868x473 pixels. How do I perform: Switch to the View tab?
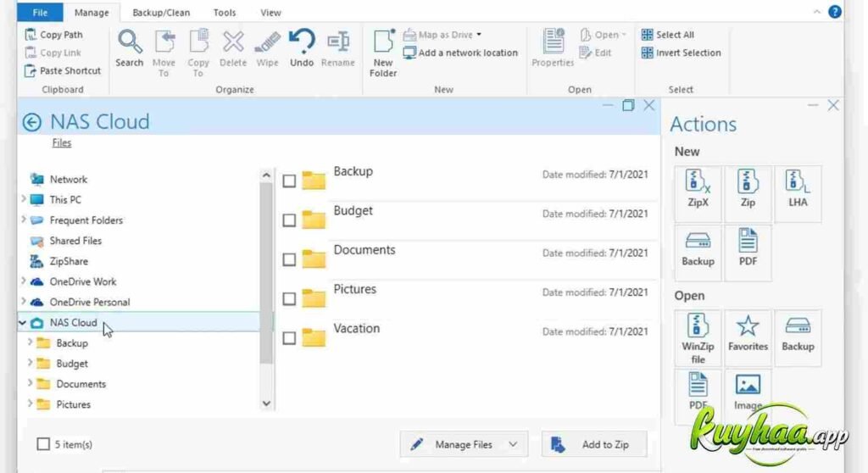270,12
